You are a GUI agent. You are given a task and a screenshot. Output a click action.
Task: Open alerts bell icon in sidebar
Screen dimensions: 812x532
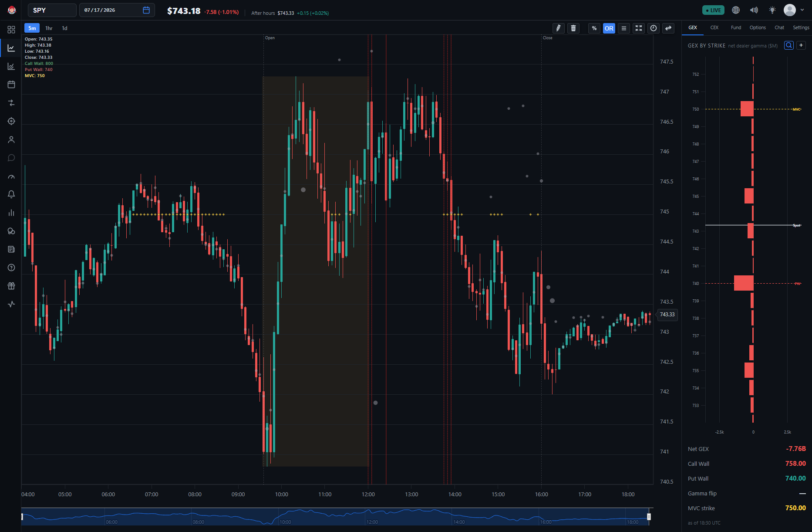[x=11, y=194]
